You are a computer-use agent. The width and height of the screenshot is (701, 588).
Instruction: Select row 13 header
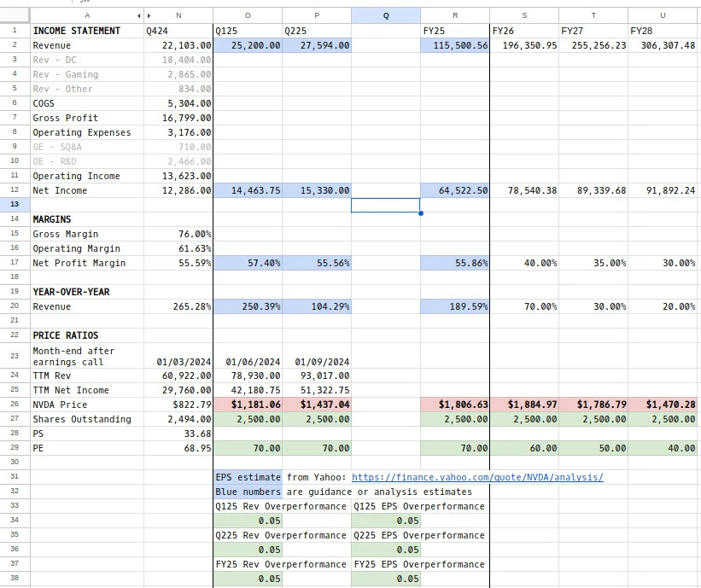point(15,204)
